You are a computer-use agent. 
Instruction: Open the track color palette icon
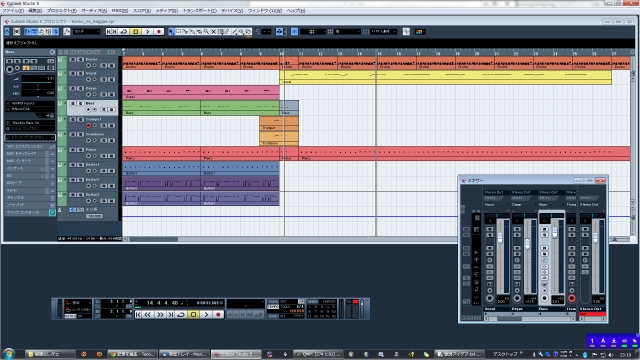(x=420, y=31)
